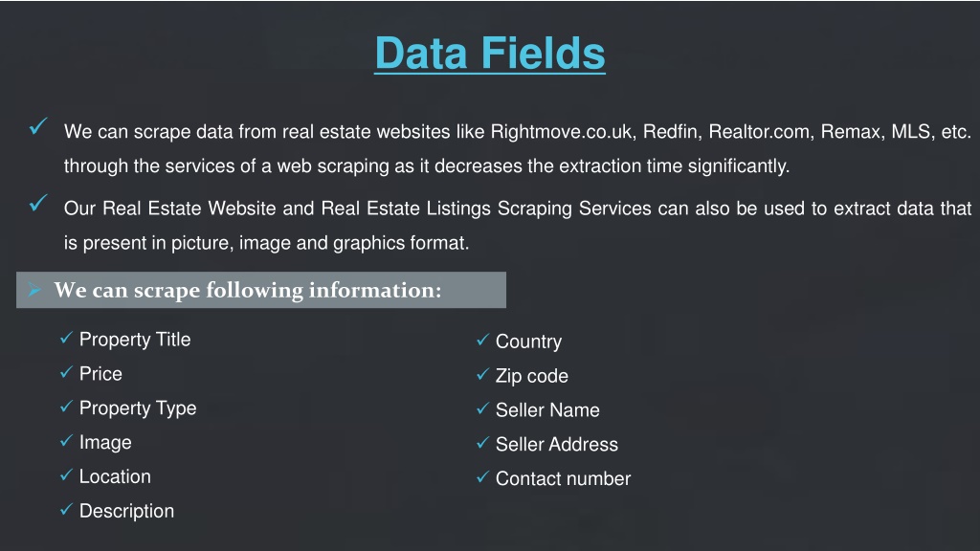Click the checkmark next to Country
The height and width of the screenshot is (551, 980).
coord(482,340)
